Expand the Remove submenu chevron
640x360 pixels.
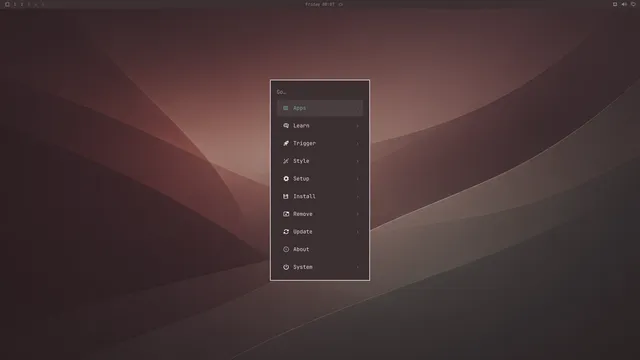(358, 214)
